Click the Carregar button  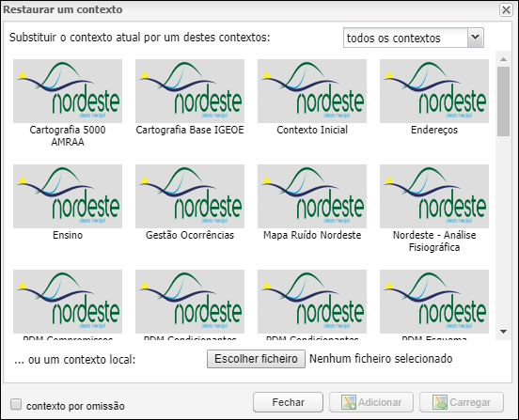tap(462, 402)
